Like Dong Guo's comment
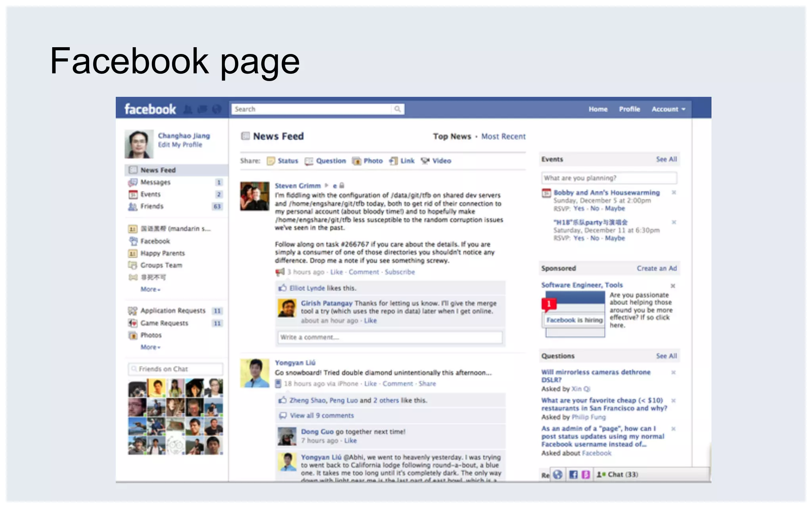 tap(350, 441)
